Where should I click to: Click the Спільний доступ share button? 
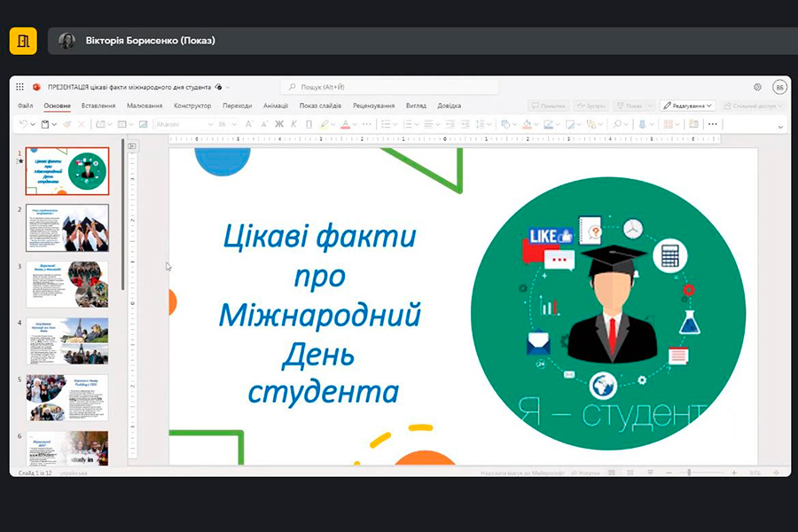tap(753, 106)
